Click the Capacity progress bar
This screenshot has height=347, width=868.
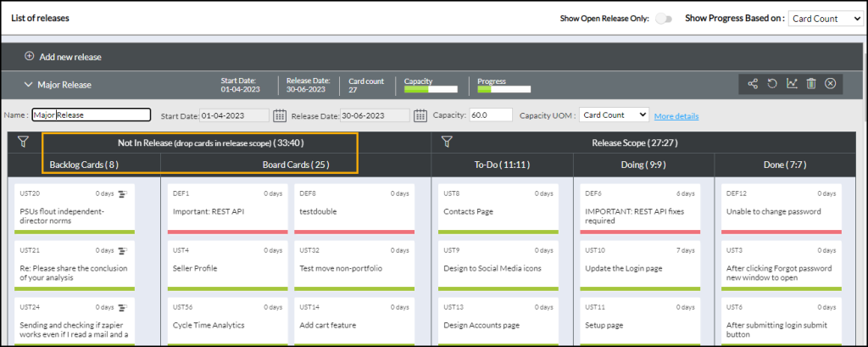click(431, 89)
